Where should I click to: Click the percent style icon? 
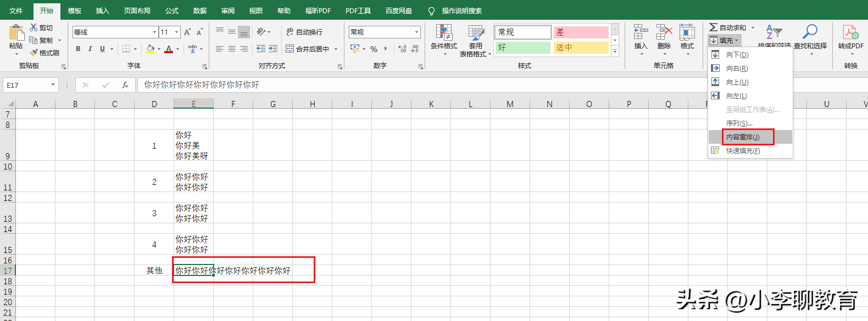click(374, 49)
